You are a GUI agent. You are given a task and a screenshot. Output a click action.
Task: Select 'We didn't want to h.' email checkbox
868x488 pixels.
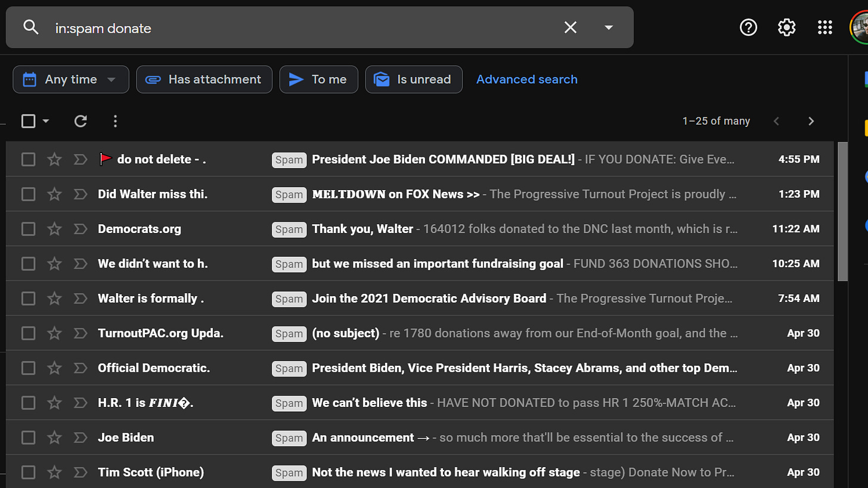[x=28, y=263]
